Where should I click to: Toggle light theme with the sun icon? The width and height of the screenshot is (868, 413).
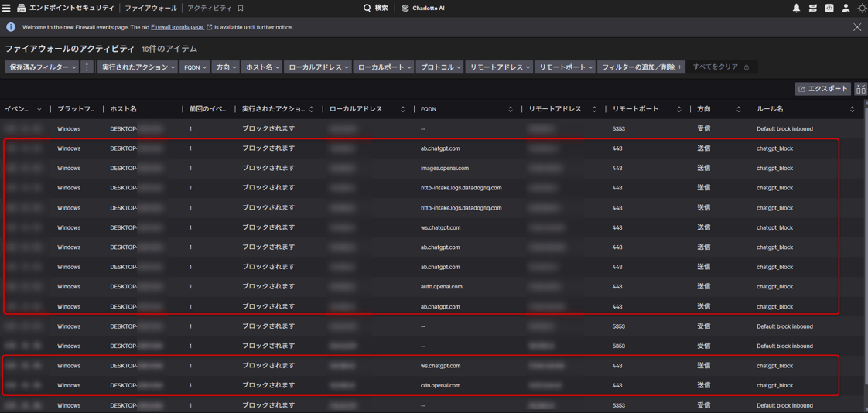point(861,9)
